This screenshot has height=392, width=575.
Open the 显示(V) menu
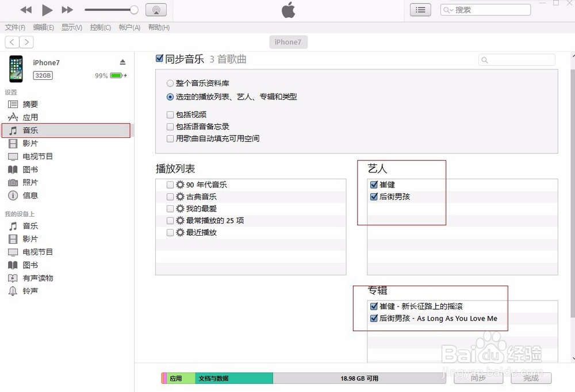71,28
